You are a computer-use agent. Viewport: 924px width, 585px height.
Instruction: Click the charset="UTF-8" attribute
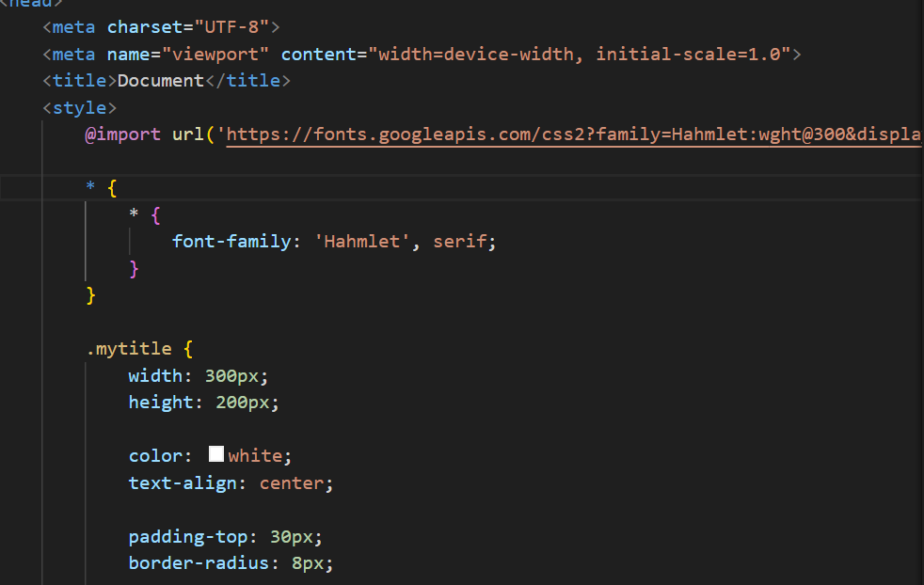pyautogui.click(x=188, y=27)
